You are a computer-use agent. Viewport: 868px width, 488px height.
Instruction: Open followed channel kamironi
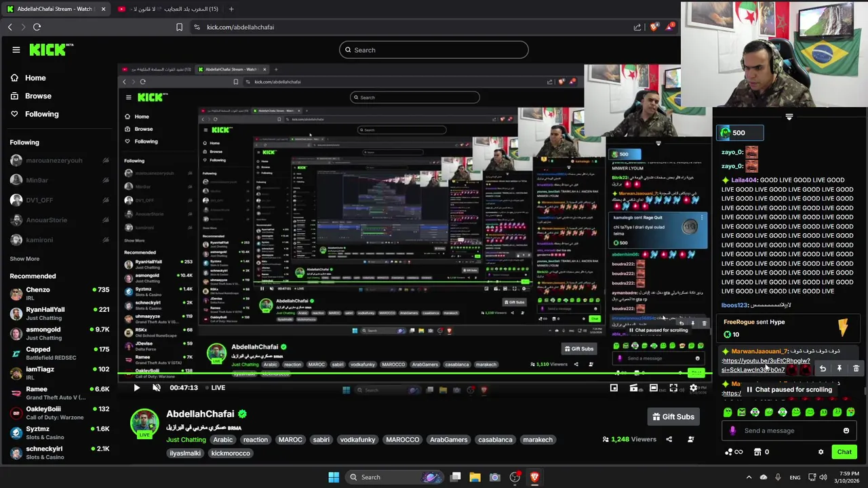pyautogui.click(x=60, y=240)
